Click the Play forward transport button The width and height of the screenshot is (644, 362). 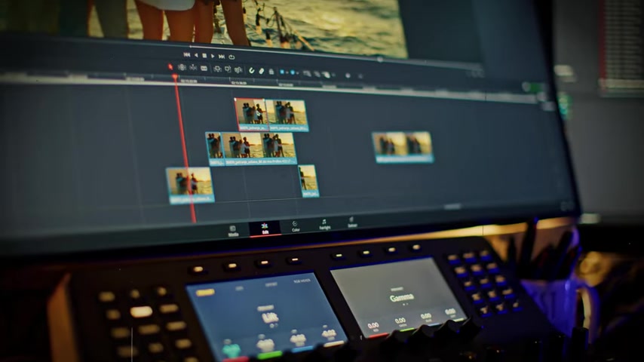click(213, 56)
